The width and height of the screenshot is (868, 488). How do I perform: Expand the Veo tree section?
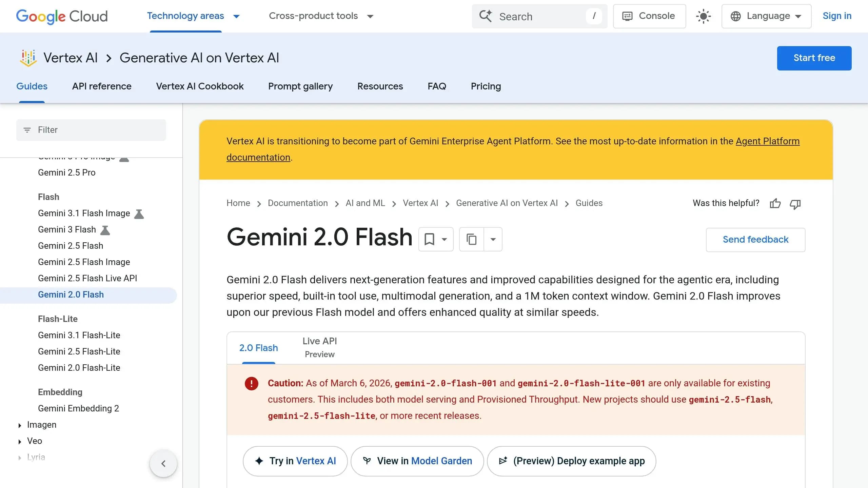(20, 442)
